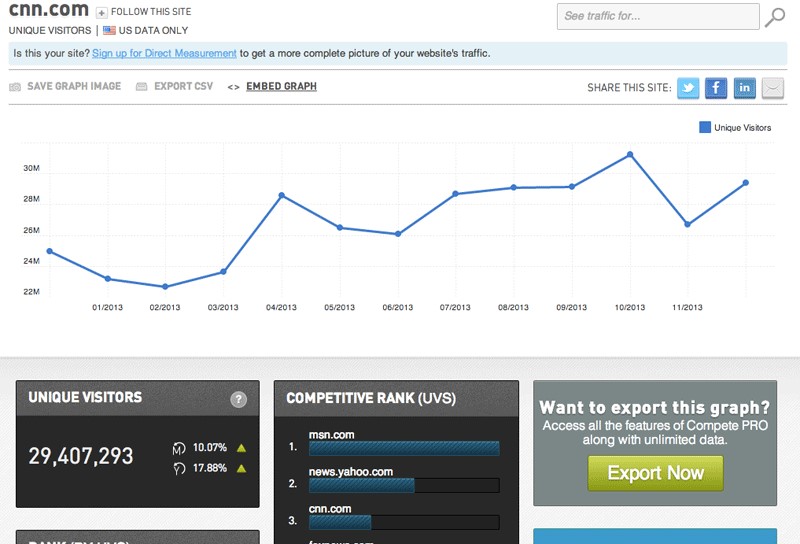
Task: Share this site on Twitter
Action: click(688, 88)
